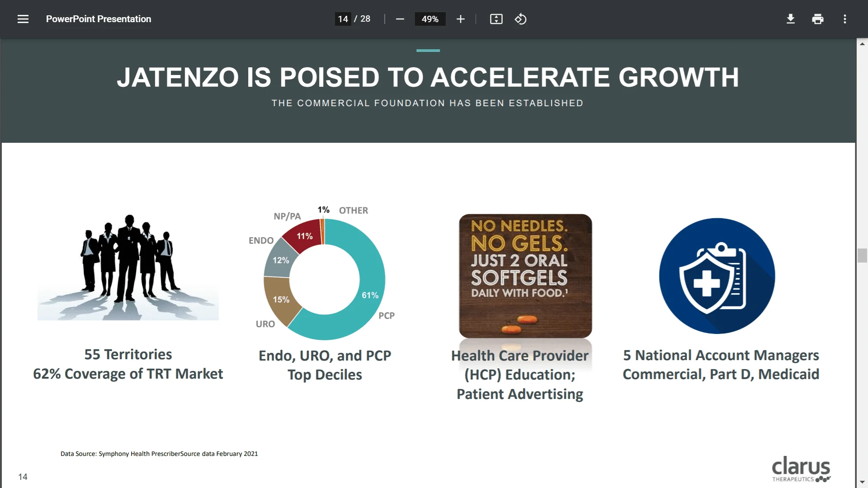Click the Clarus Therapeutics logo
Image resolution: width=868 pixels, height=488 pixels.
click(801, 469)
